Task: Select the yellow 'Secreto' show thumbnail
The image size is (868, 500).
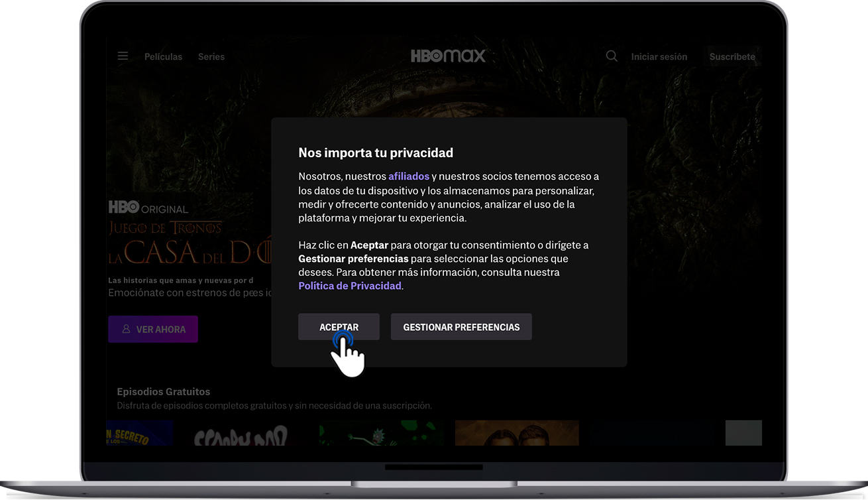Action: (139, 434)
